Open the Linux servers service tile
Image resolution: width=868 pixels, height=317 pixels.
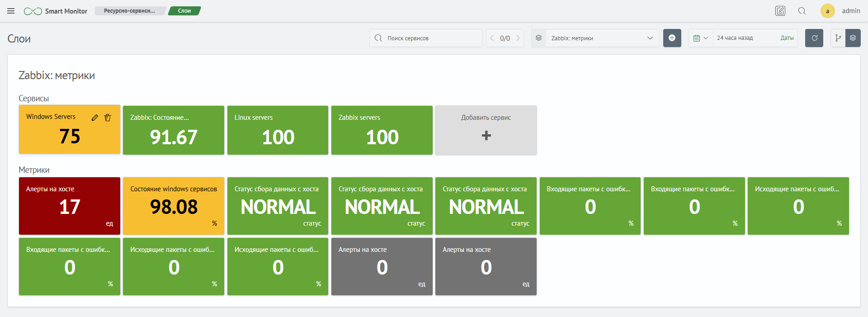coord(278,130)
